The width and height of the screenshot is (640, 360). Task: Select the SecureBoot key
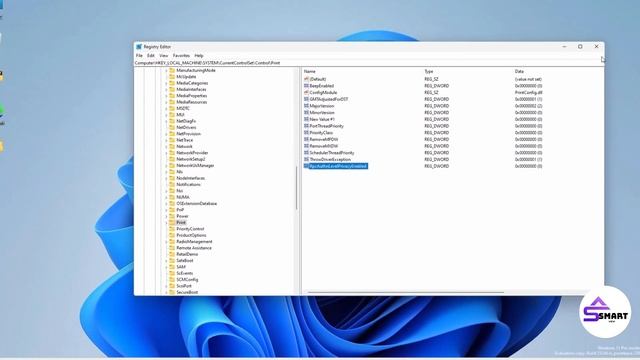[x=187, y=292]
